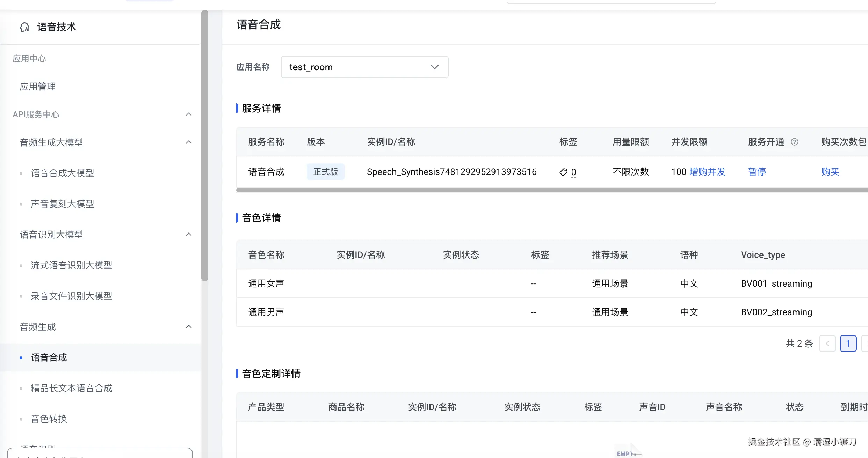Collapse the API服务中心 section
The height and width of the screenshot is (458, 868).
(189, 114)
